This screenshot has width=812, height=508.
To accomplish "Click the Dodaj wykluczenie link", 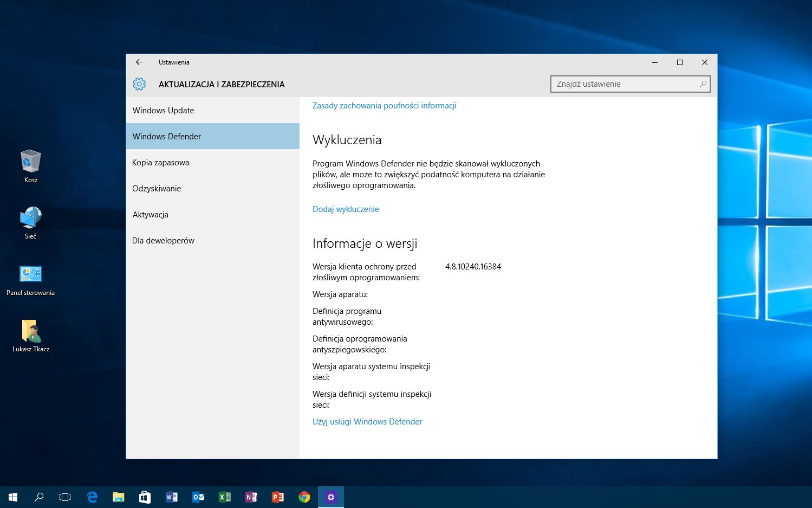I will [x=346, y=209].
